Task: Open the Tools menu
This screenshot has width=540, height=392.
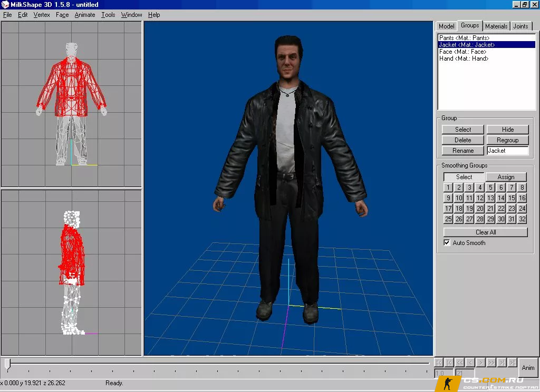Action: (x=108, y=15)
